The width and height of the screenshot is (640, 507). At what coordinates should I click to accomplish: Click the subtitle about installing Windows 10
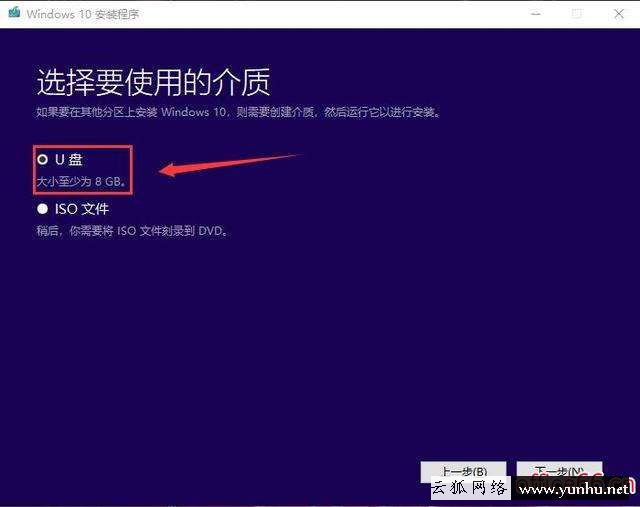[239, 112]
